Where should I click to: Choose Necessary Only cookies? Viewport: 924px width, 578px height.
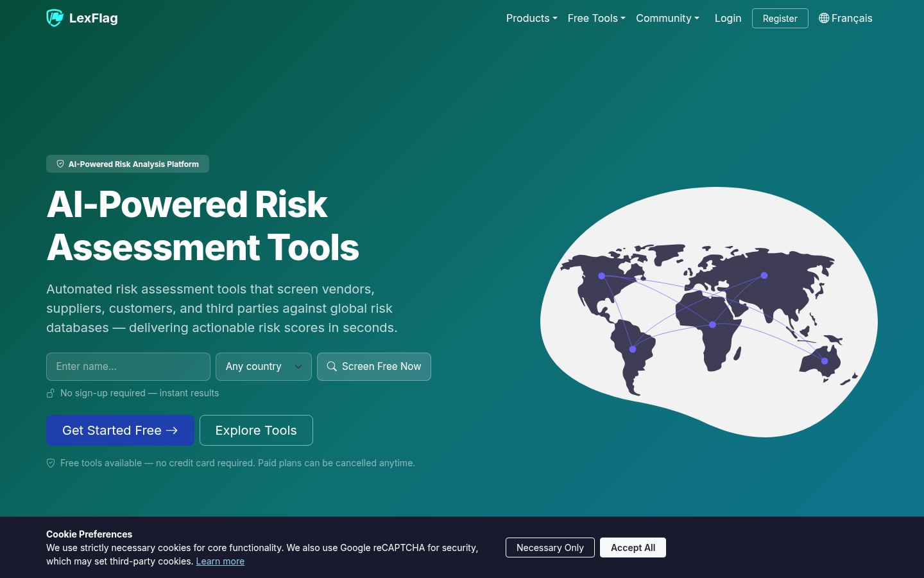pyautogui.click(x=550, y=547)
